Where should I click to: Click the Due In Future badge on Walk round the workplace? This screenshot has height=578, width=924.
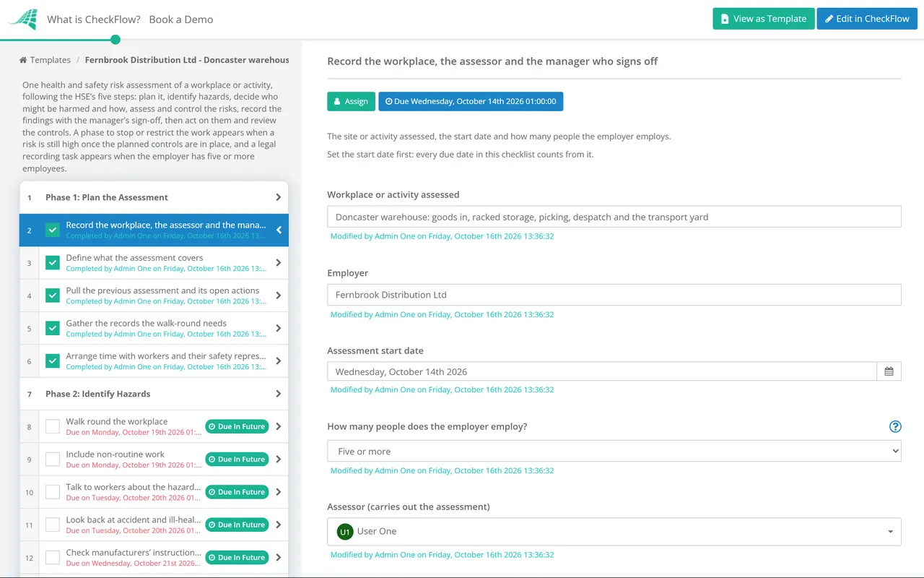[x=237, y=426]
